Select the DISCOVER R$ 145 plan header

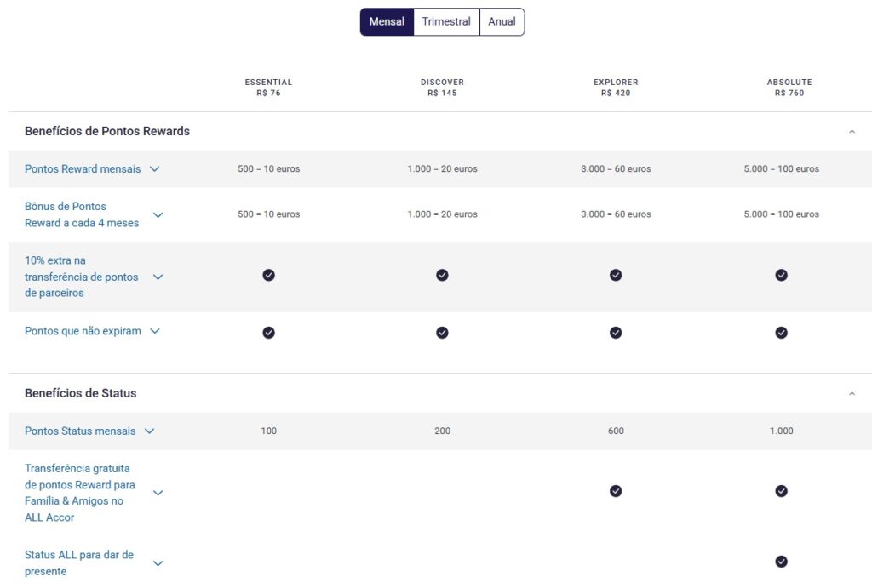(442, 88)
